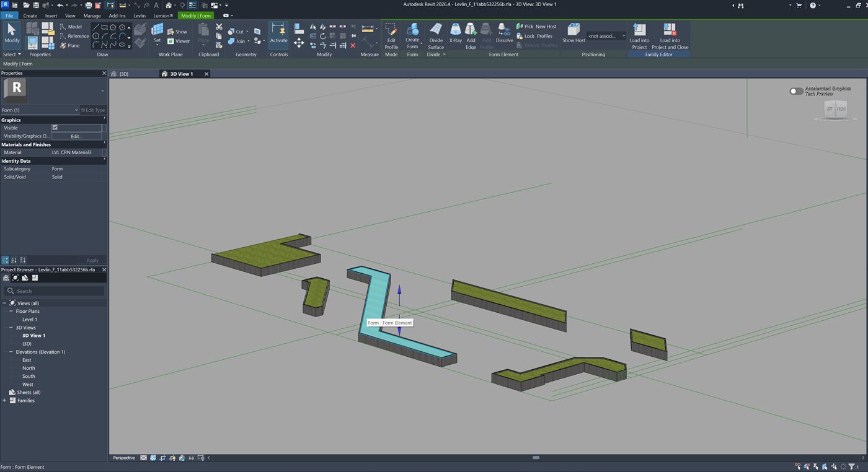Click Pick New Host
The image size is (868, 472).
(x=536, y=27)
